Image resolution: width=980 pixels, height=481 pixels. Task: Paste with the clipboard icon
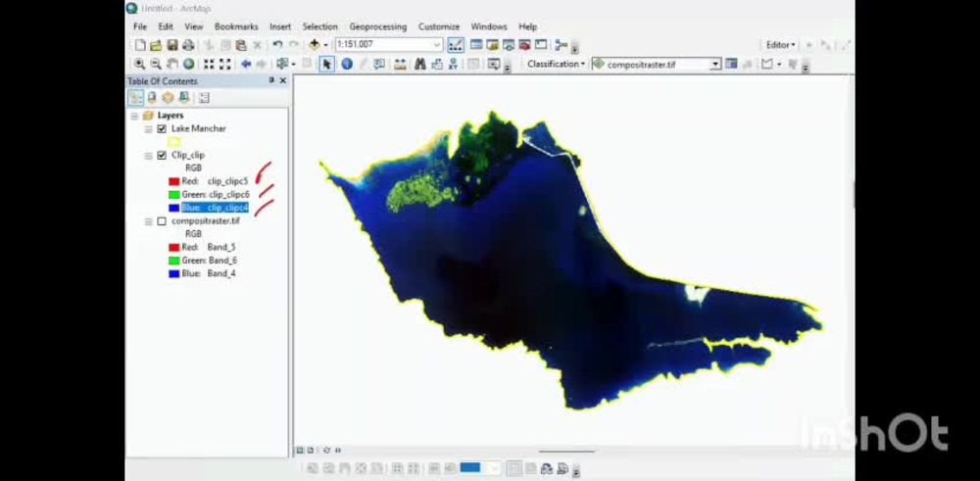point(241,45)
